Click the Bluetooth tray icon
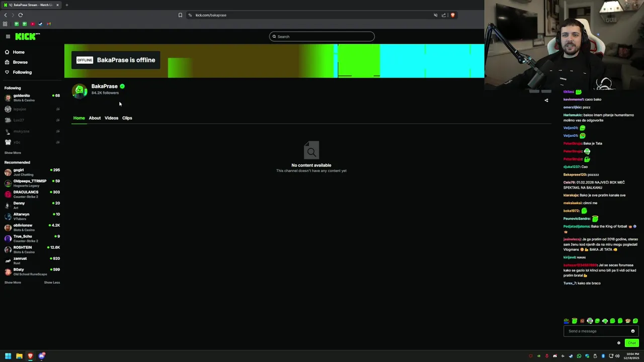The height and width of the screenshot is (362, 644). 603,356
